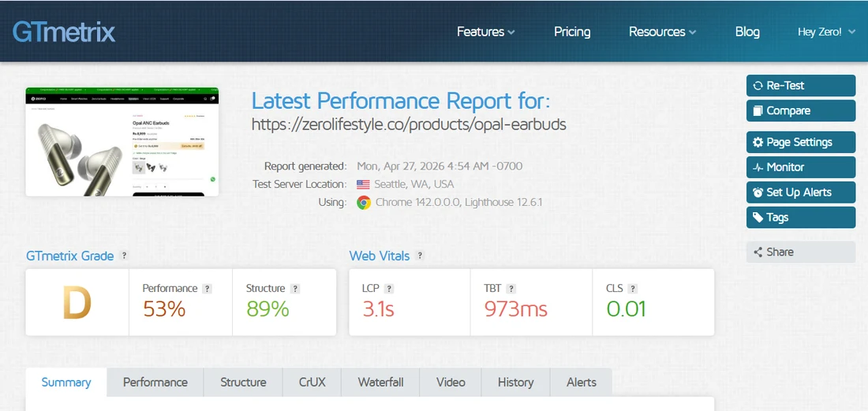Expand the Resources menu
This screenshot has height=411, width=868.
[662, 32]
